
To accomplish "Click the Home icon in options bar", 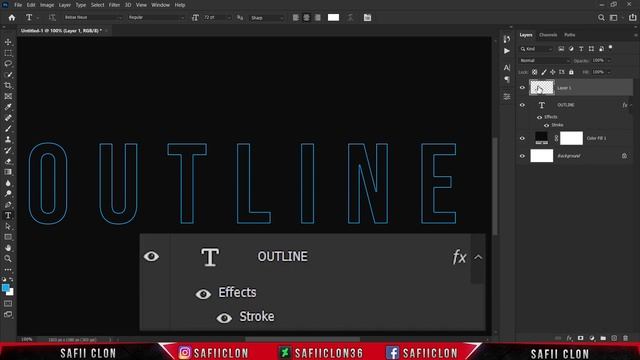I will [12, 18].
